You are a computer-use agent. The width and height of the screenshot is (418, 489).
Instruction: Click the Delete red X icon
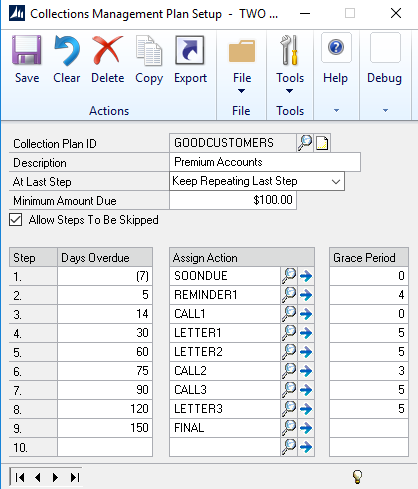108,50
